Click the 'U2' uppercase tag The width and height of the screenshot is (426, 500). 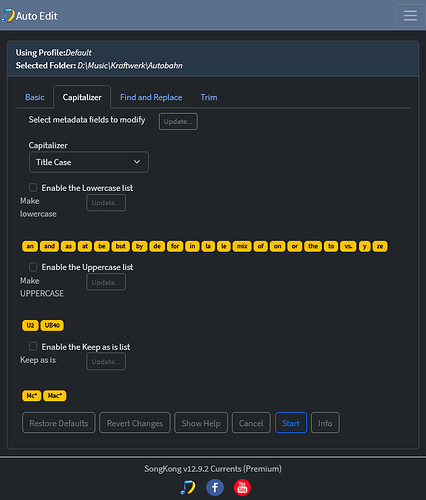[x=30, y=325]
